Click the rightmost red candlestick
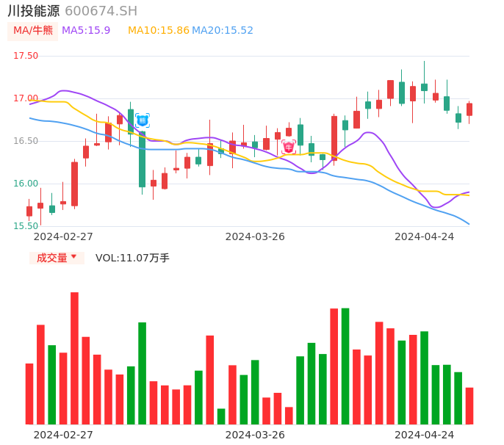Screen dimensions: 504x445 coord(469,109)
